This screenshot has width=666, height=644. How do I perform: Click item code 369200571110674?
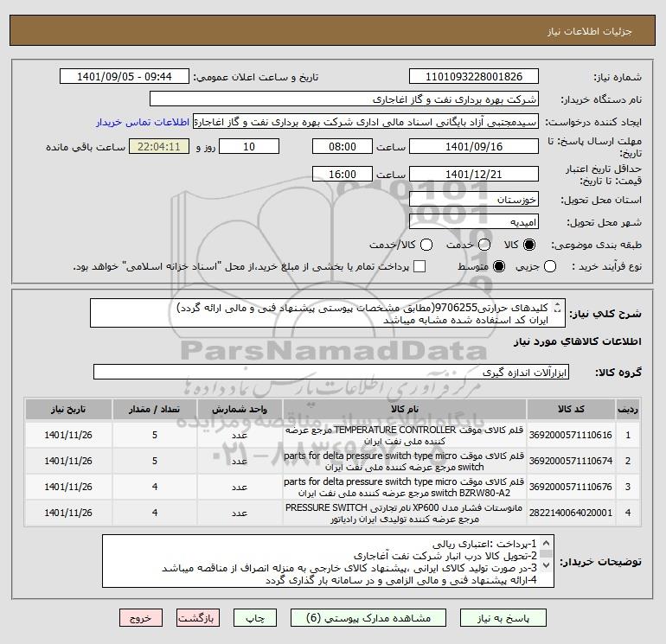coord(571,461)
